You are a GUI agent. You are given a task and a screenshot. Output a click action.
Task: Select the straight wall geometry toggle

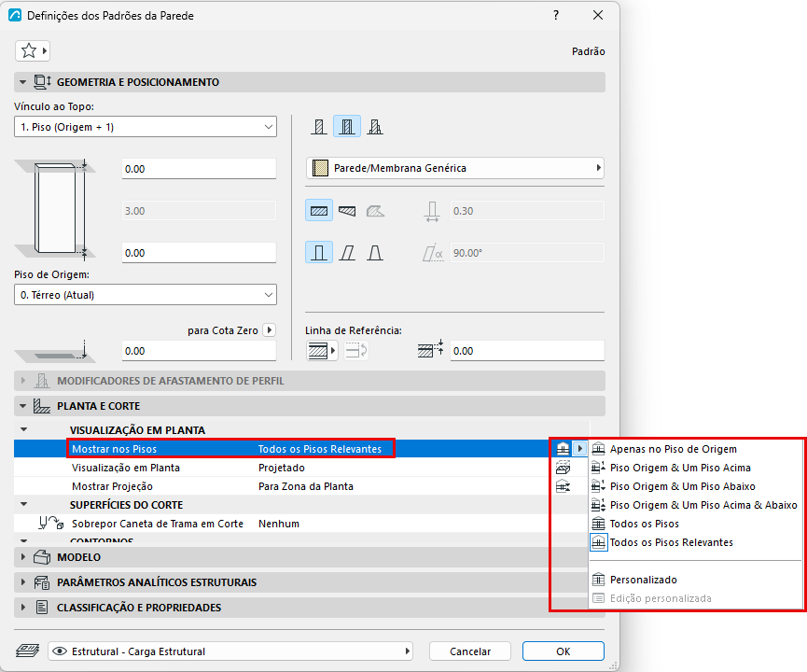(x=319, y=211)
